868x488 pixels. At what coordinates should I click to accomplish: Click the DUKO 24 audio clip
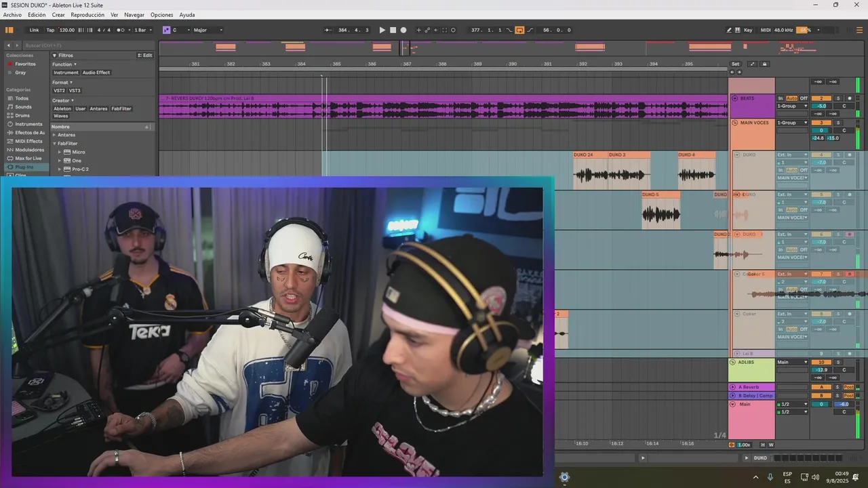[x=591, y=170]
